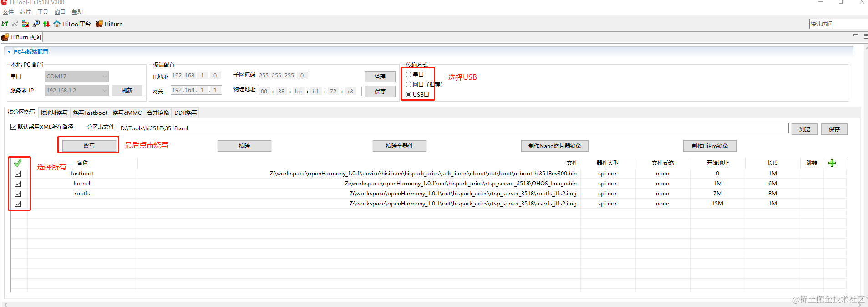Open the 服务器 IP 192.168.1.2 dropdown

[76, 90]
